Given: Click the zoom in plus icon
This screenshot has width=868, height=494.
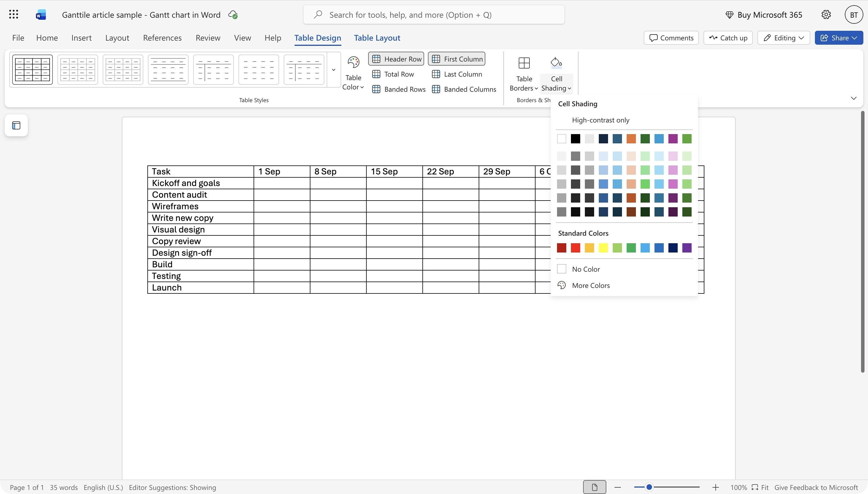Looking at the screenshot, I should [x=715, y=487].
